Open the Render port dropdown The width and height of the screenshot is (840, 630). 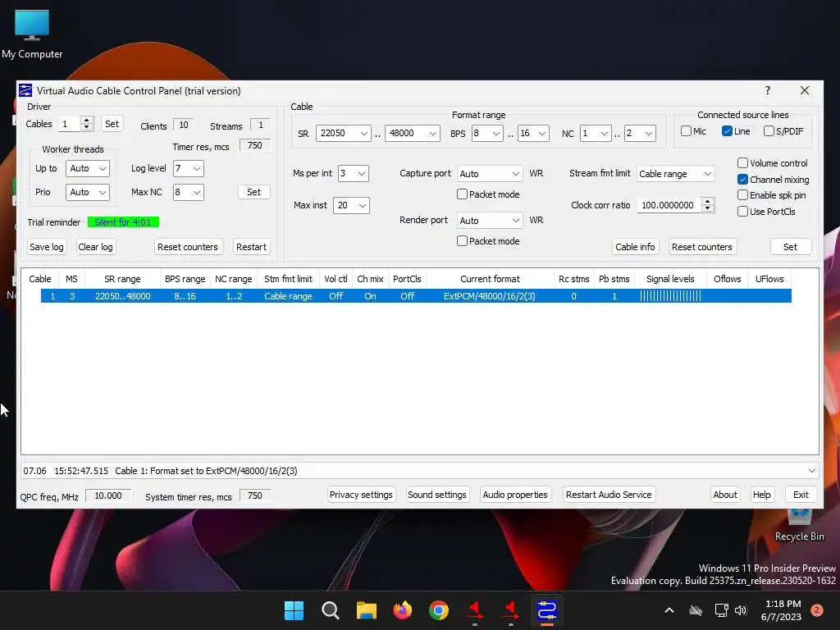[x=490, y=220]
